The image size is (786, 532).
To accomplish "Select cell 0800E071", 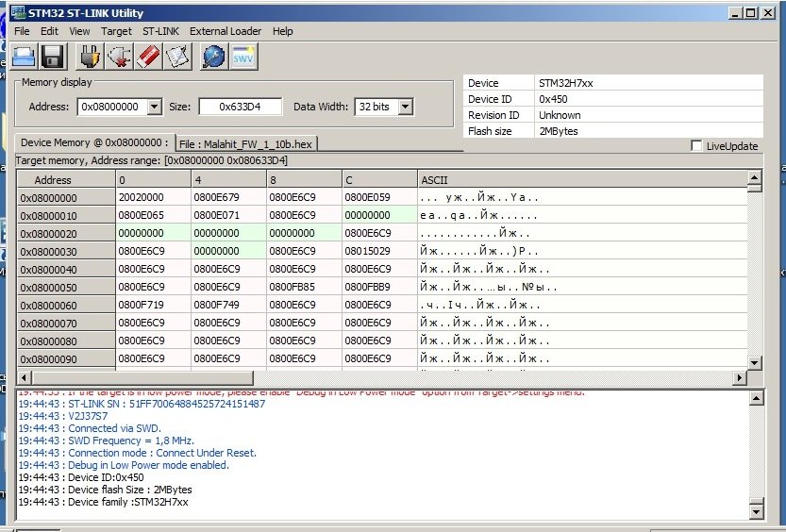I will click(228, 215).
